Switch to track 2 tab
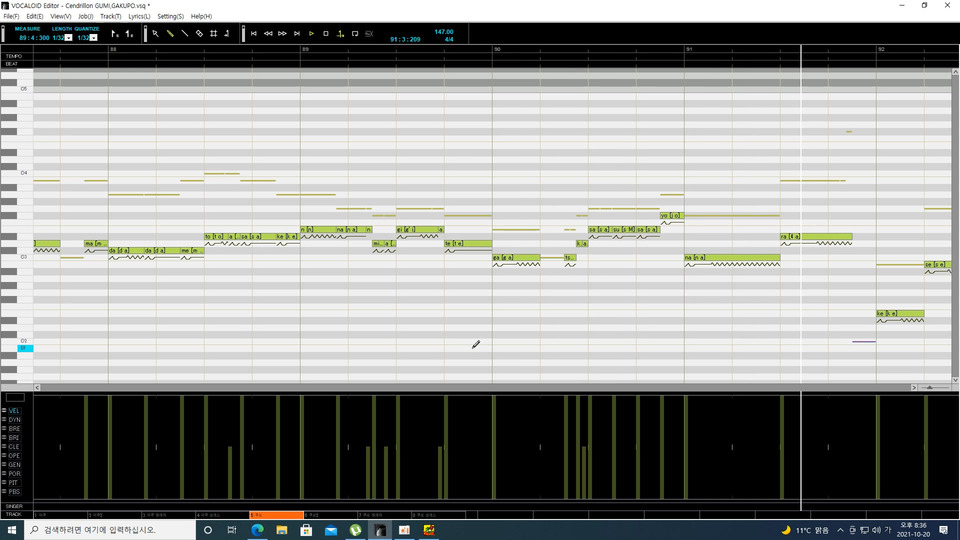 114,515
